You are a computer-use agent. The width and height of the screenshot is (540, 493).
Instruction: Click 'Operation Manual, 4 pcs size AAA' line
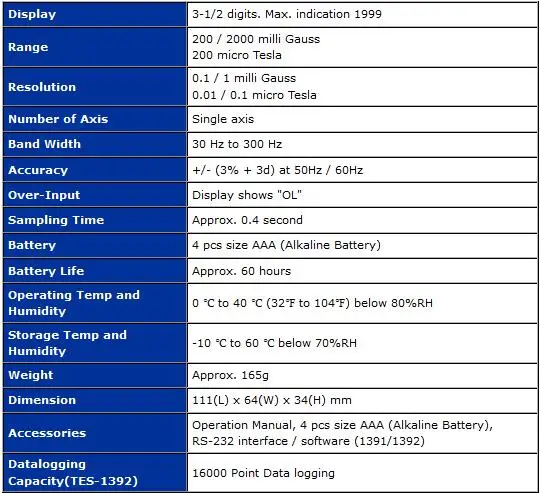(342, 425)
